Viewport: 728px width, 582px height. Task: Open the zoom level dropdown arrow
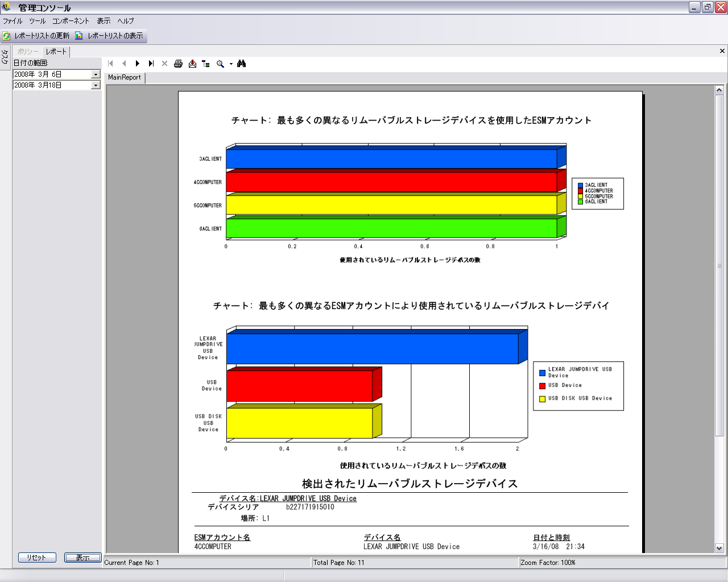tap(231, 64)
